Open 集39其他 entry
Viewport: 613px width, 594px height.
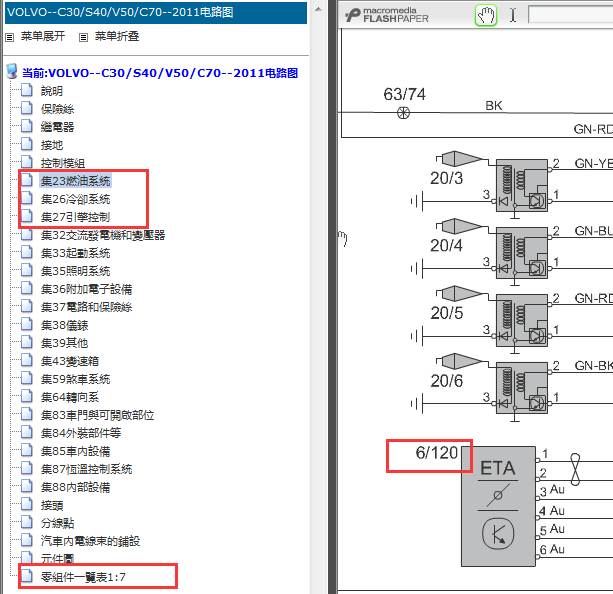(x=65, y=343)
